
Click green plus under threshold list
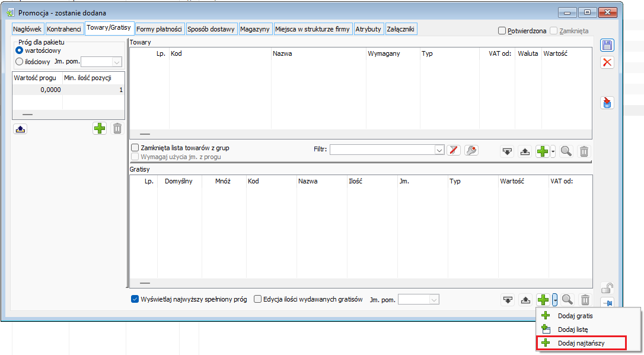point(100,128)
